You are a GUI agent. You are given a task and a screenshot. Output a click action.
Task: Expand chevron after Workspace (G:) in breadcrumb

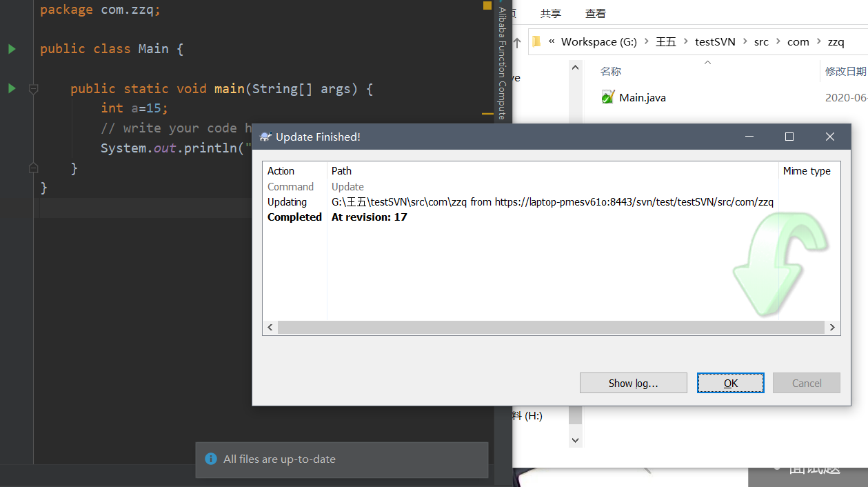(646, 41)
